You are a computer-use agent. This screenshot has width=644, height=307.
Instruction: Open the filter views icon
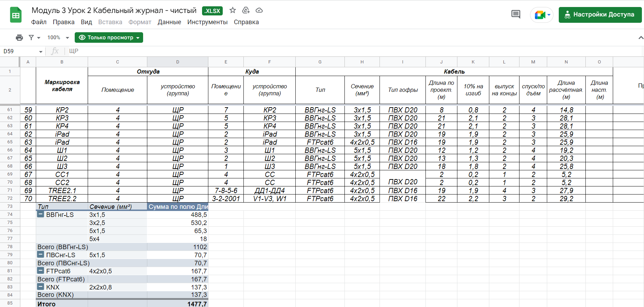click(34, 37)
